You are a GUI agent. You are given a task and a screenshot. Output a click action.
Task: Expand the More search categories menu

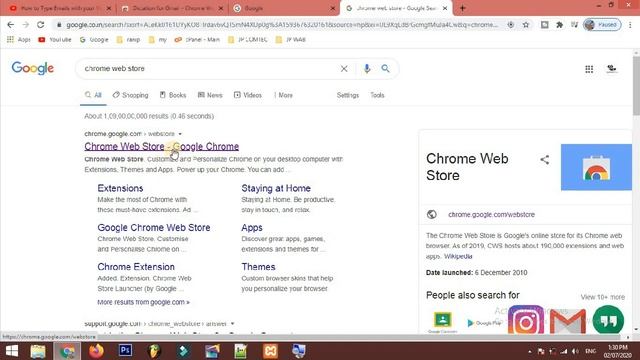(x=283, y=95)
